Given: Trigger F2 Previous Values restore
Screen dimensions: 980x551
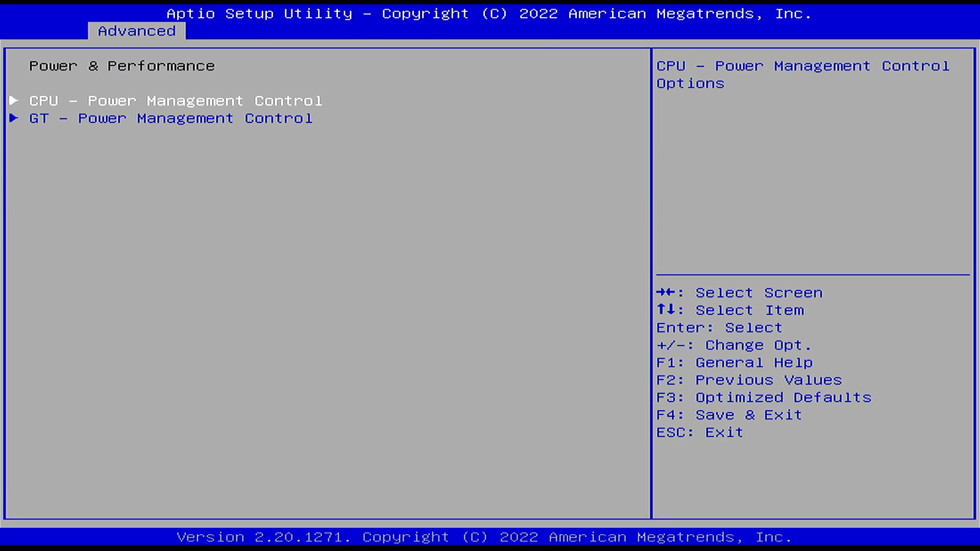Looking at the screenshot, I should click(749, 380).
